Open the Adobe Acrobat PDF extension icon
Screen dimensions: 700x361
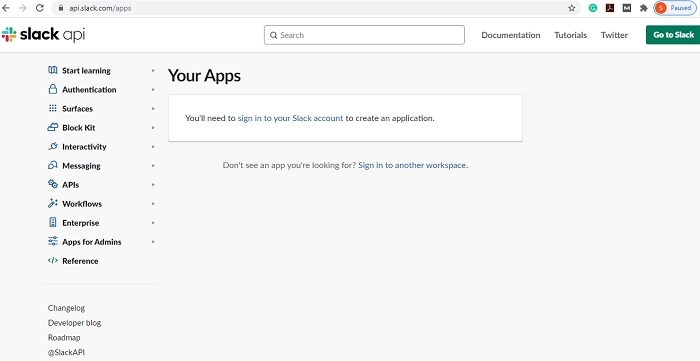pos(610,8)
